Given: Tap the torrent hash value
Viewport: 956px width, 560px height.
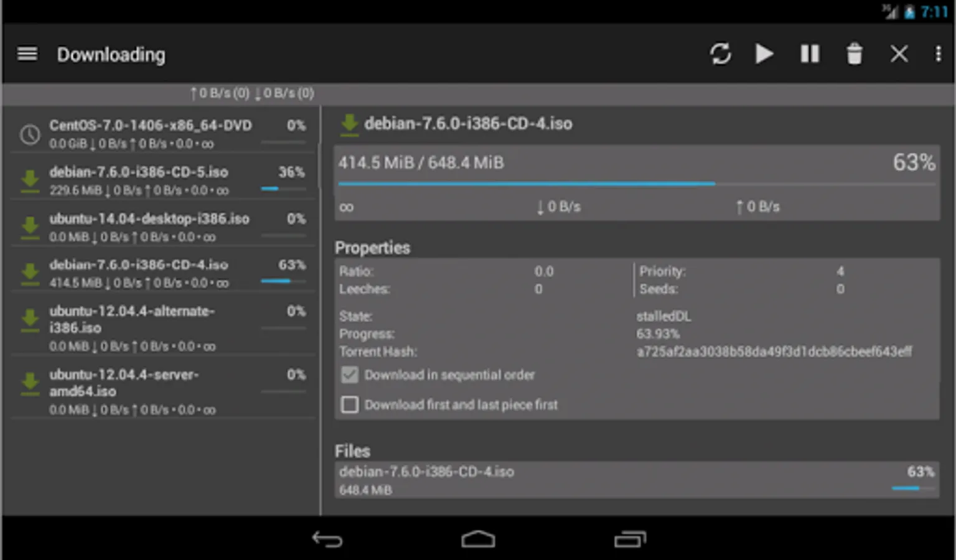Looking at the screenshot, I should pos(774,352).
